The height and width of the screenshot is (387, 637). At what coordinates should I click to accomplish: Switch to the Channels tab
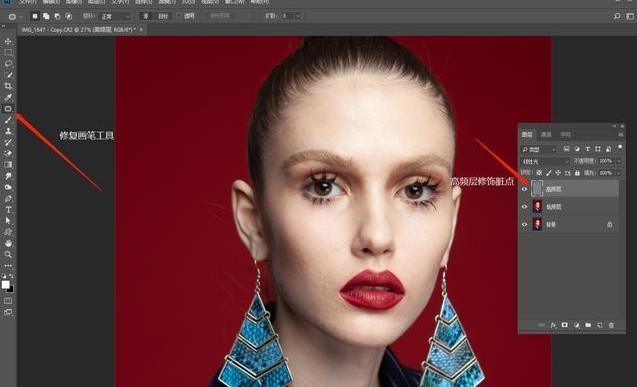coord(546,134)
